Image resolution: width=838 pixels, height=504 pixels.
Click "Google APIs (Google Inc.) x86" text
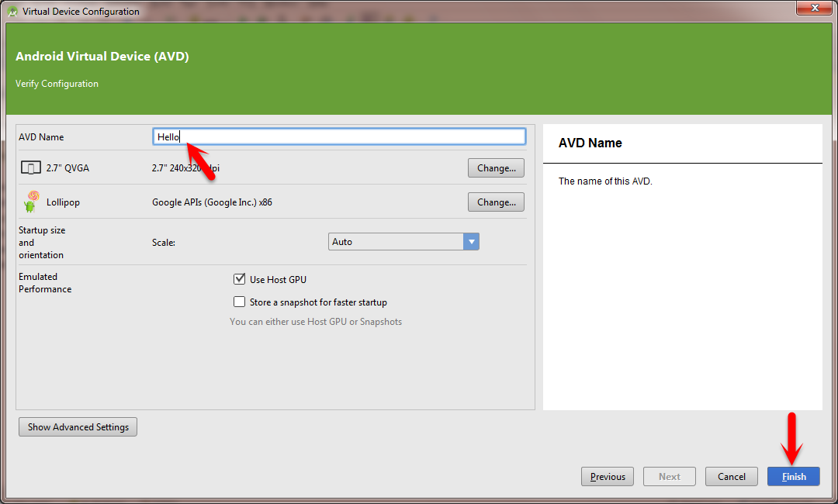pyautogui.click(x=212, y=202)
